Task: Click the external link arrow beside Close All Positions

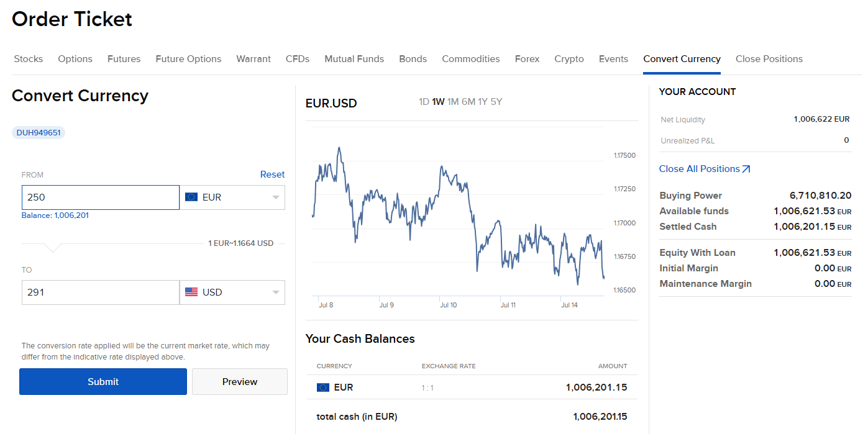Action: click(x=746, y=168)
